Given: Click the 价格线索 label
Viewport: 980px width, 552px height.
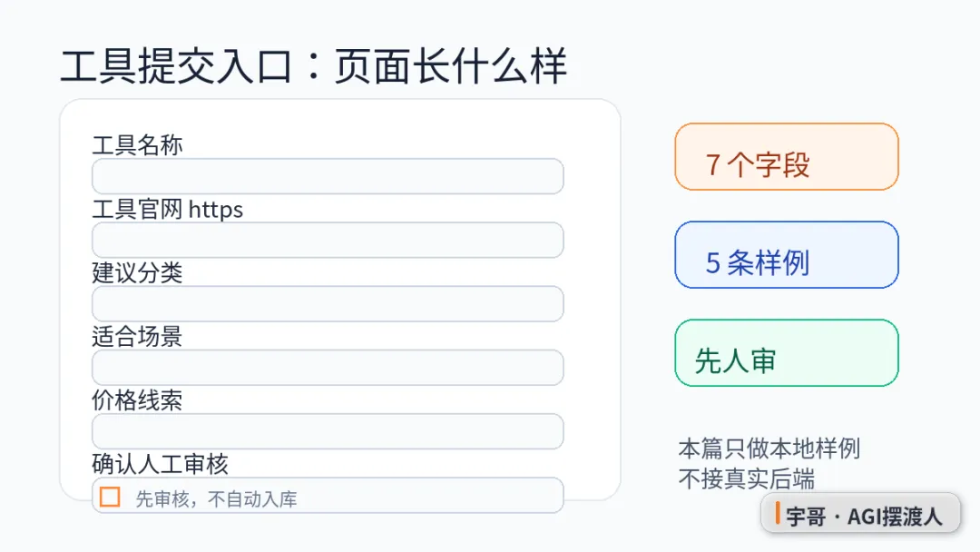Looking at the screenshot, I should point(138,400).
